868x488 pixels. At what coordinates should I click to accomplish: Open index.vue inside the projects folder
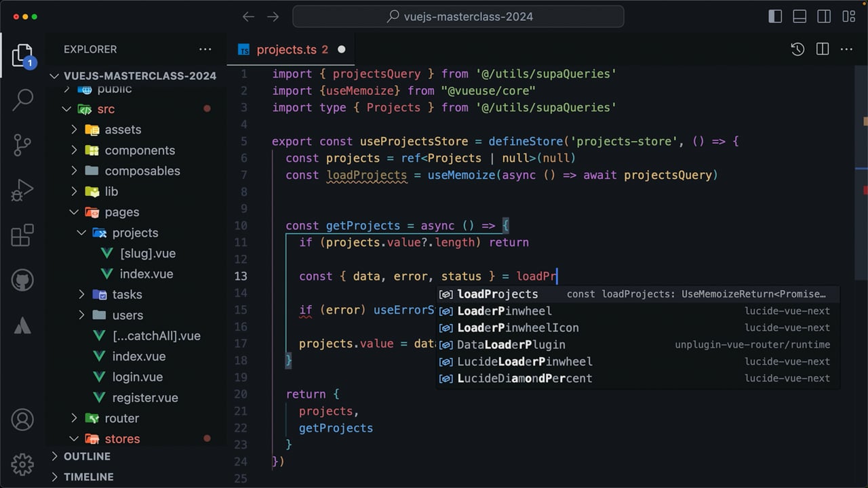click(136, 274)
